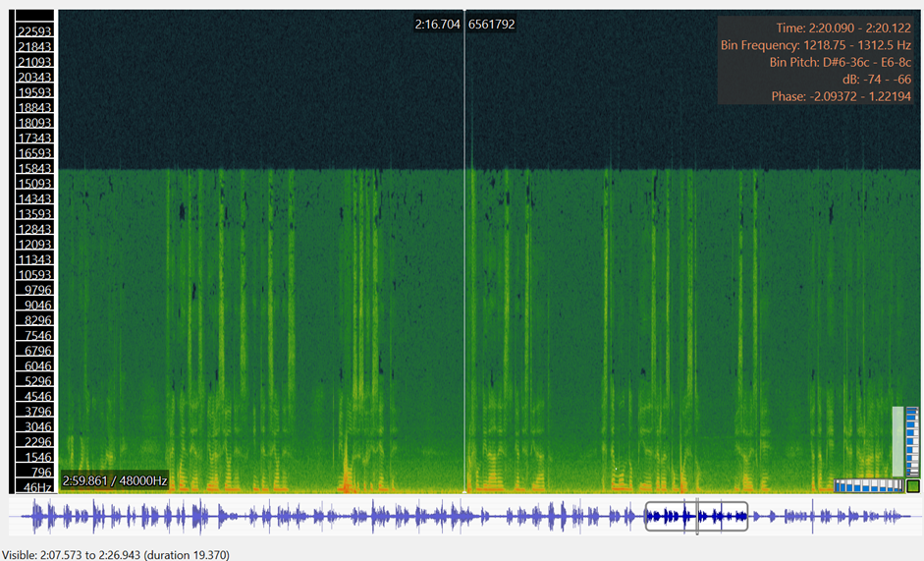Click the highlighted visible-region box in waveform overview
This screenshot has width=924, height=561.
[x=696, y=516]
